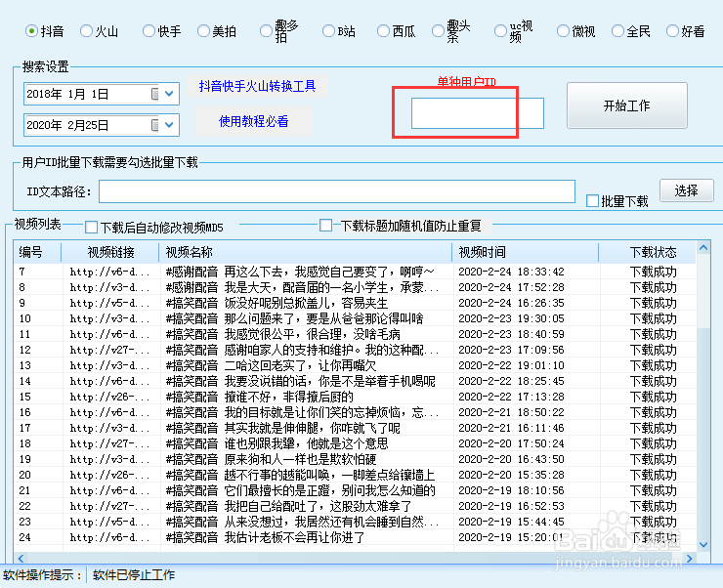723x588 pixels.
Task: Click calendar icon in end date field
Action: (155, 125)
